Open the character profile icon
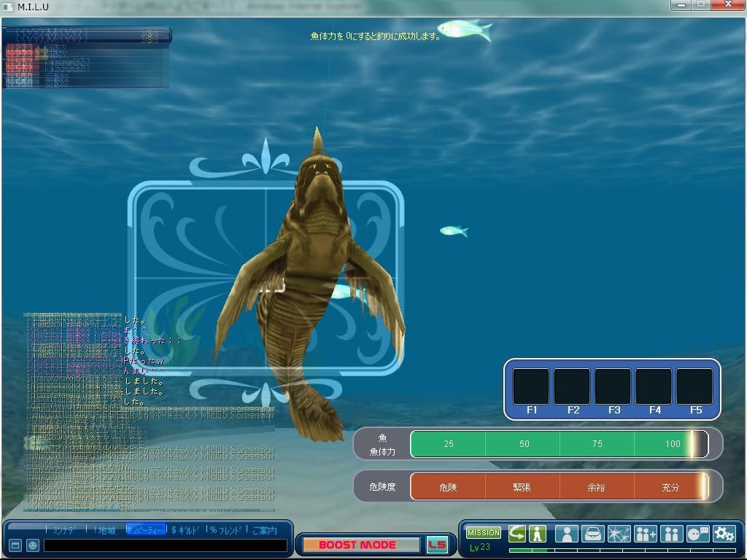 (x=567, y=534)
